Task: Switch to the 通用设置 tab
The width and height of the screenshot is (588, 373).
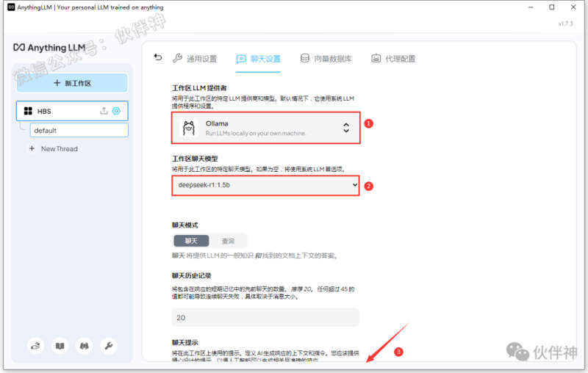Action: click(x=195, y=59)
